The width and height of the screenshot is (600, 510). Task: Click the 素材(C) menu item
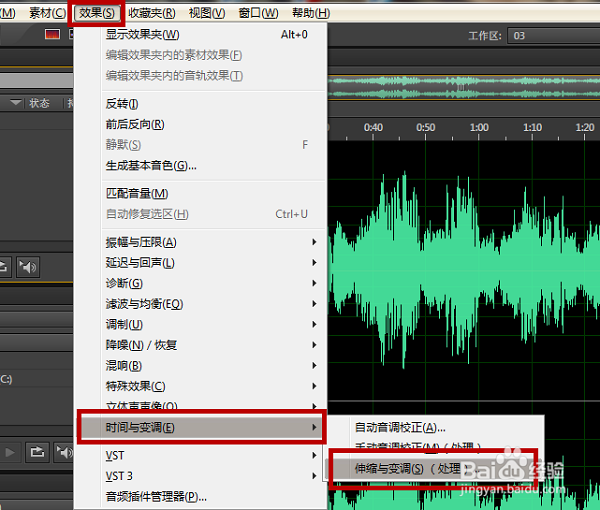(x=47, y=13)
